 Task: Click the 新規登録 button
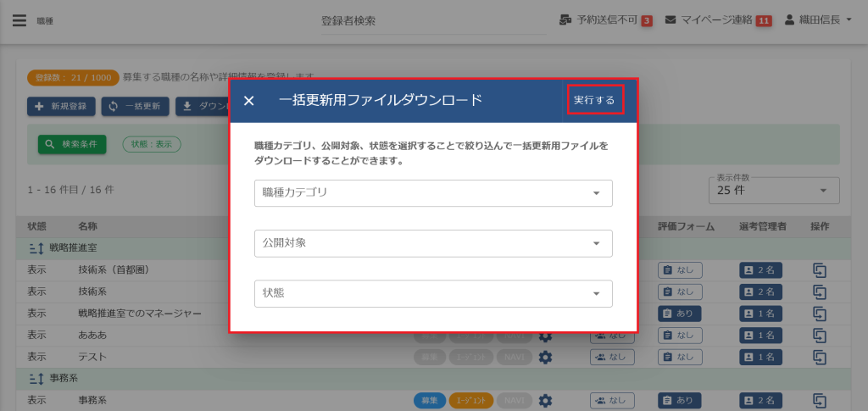point(61,107)
